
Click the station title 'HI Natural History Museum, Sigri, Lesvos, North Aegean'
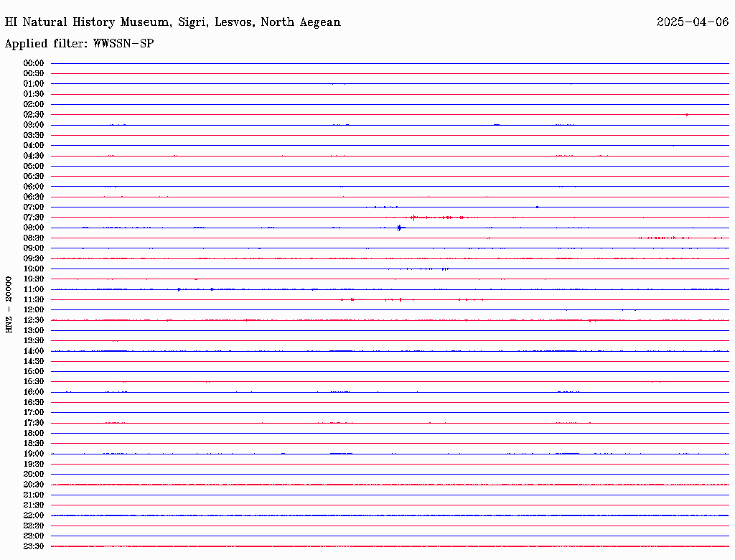[x=172, y=22]
